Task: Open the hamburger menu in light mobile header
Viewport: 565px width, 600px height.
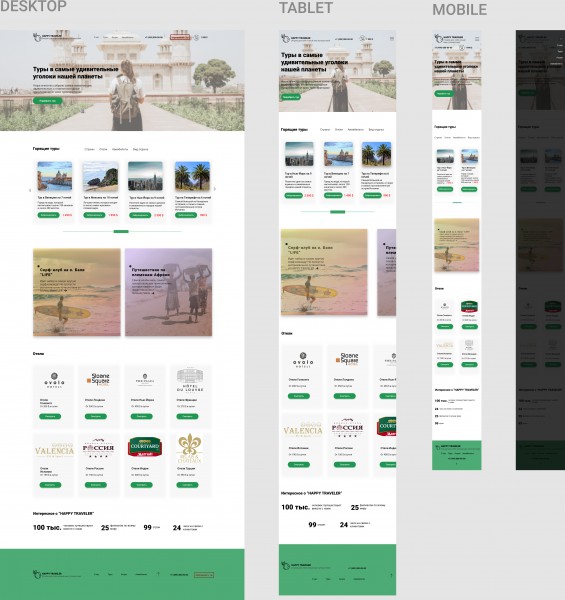Action: (477, 39)
